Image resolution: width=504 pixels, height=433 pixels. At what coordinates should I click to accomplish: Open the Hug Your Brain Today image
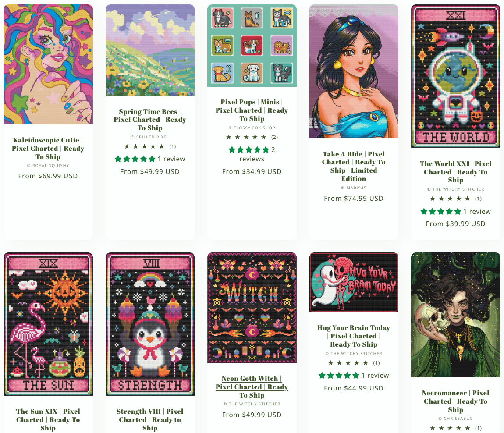coord(354,283)
